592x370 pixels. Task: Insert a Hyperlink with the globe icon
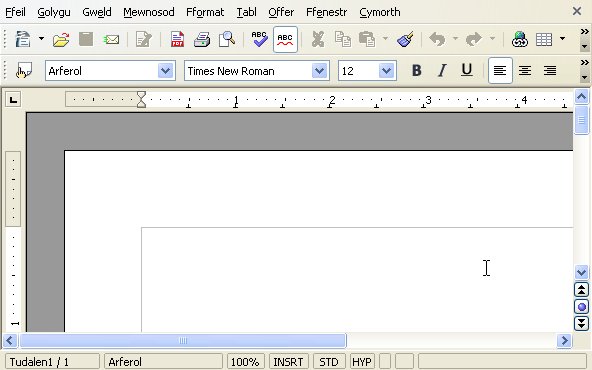pos(520,39)
